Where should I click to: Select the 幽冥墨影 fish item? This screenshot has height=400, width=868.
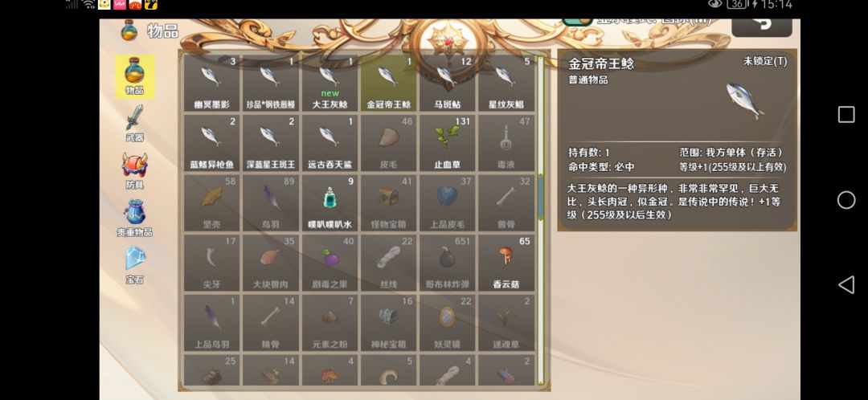click(x=211, y=83)
